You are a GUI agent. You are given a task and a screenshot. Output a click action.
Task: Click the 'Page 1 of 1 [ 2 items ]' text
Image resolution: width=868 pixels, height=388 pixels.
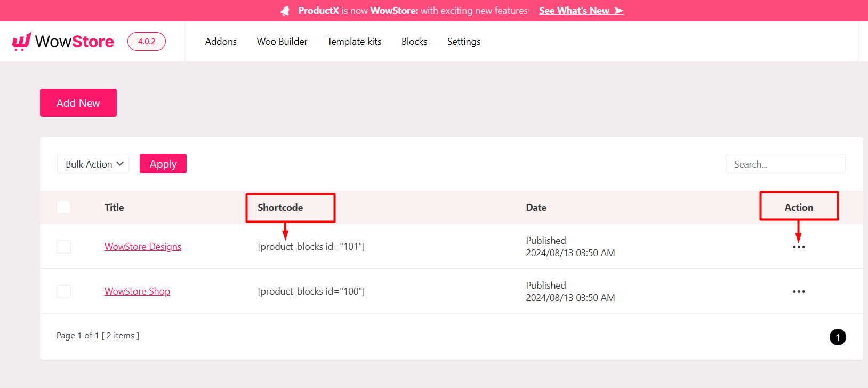98,336
